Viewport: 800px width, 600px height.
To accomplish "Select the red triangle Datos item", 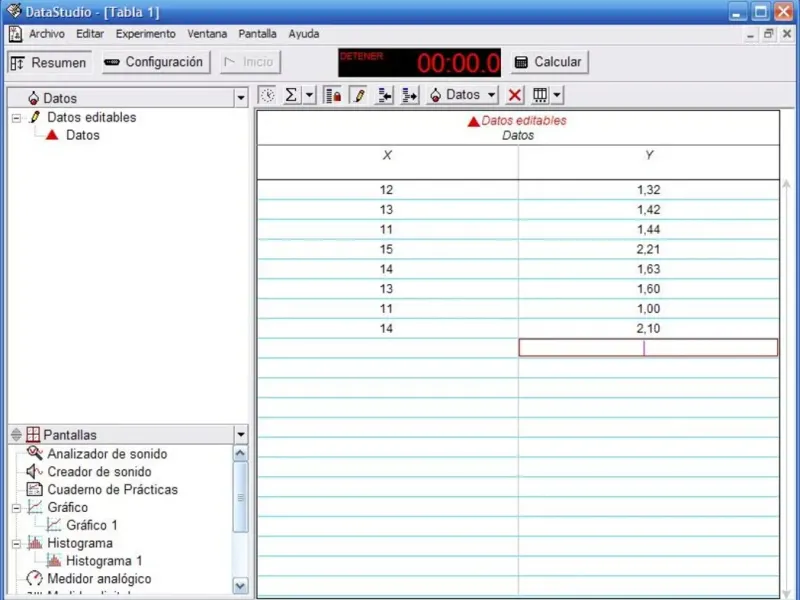I will tap(52, 135).
